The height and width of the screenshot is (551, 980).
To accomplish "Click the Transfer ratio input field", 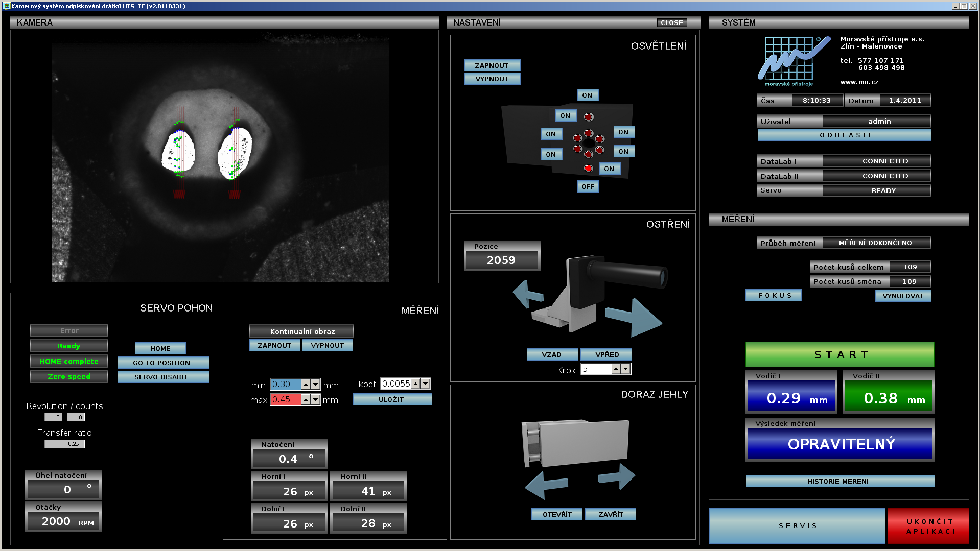I will coord(65,444).
